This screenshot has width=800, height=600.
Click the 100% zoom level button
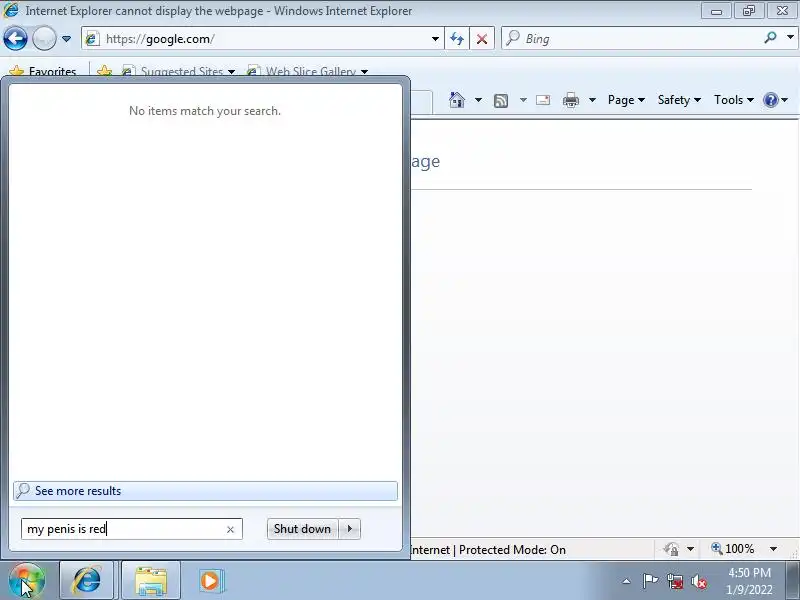click(x=733, y=549)
